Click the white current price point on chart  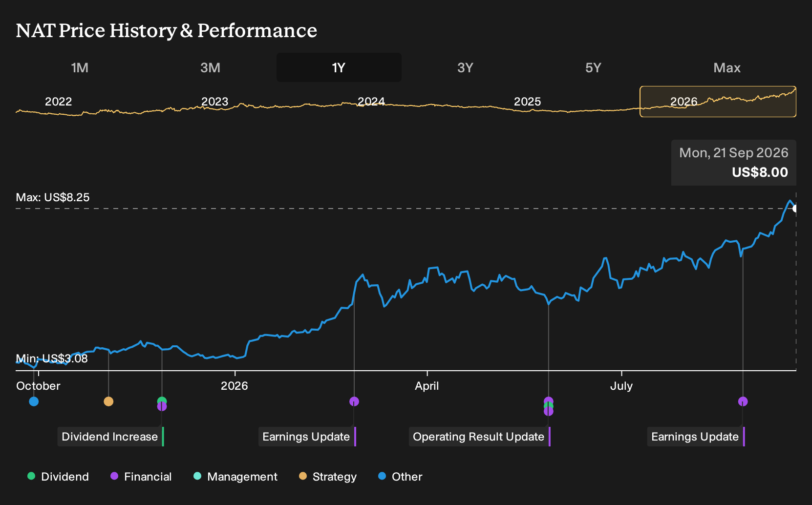(795, 209)
